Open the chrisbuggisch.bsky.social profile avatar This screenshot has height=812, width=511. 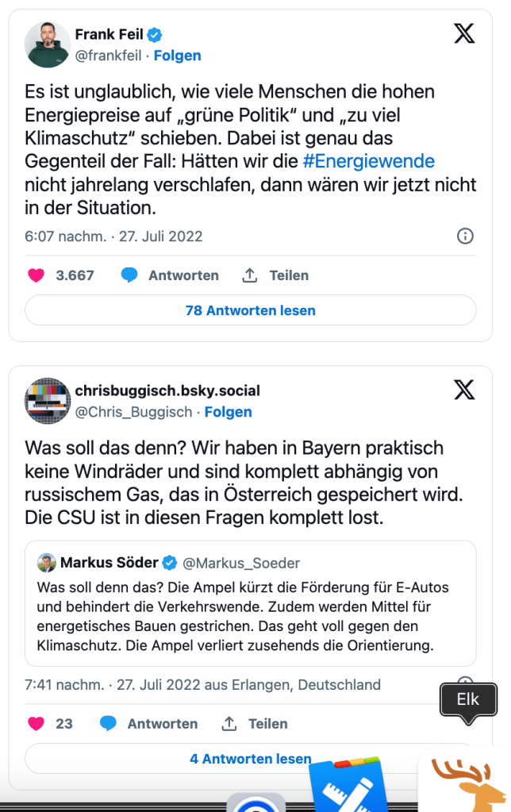(x=48, y=400)
